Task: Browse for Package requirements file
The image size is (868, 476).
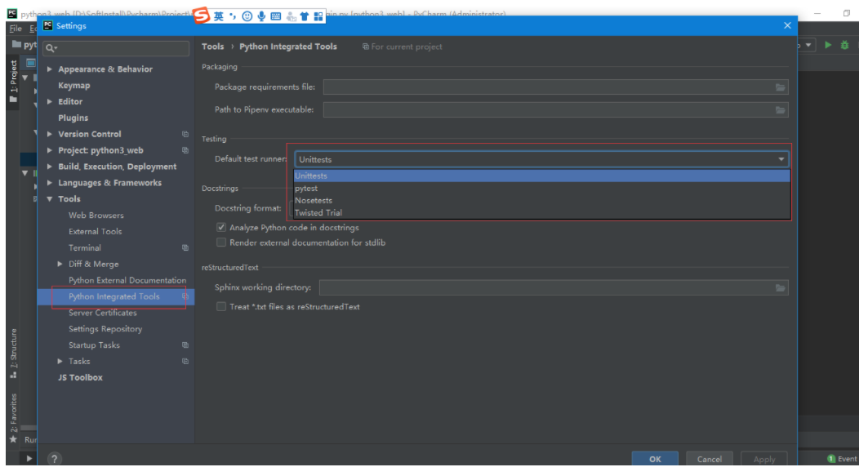Action: click(x=781, y=87)
